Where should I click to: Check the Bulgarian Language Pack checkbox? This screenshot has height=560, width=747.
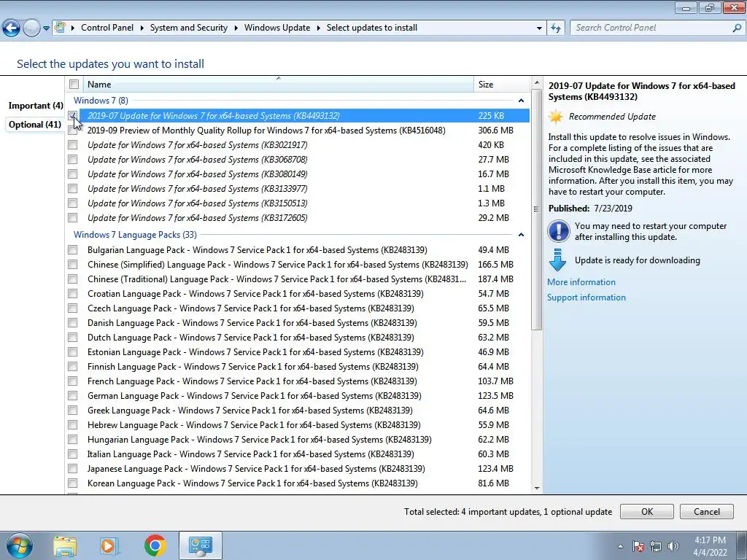[x=73, y=250]
